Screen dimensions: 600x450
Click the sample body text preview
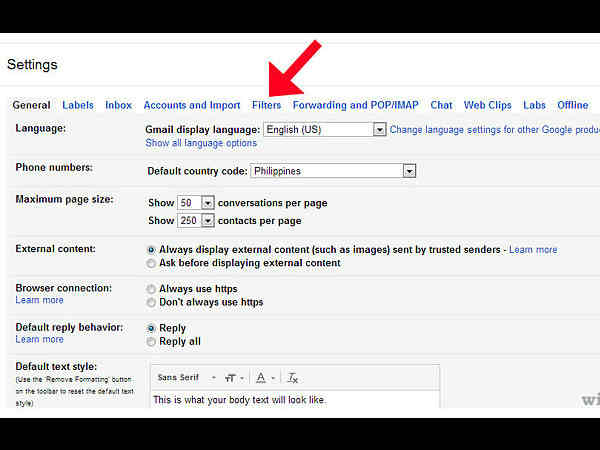pyautogui.click(x=240, y=400)
